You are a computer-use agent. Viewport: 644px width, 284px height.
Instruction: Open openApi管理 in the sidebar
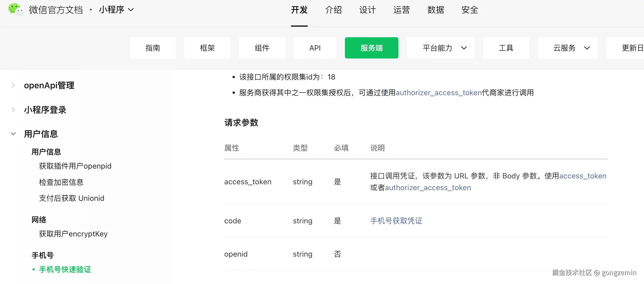coord(49,85)
